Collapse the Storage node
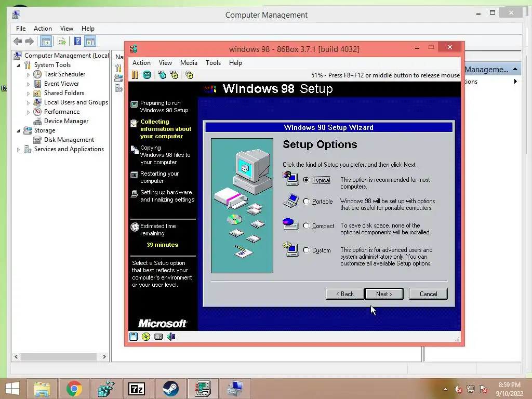Screen dimensions: 532x399 click(18, 130)
